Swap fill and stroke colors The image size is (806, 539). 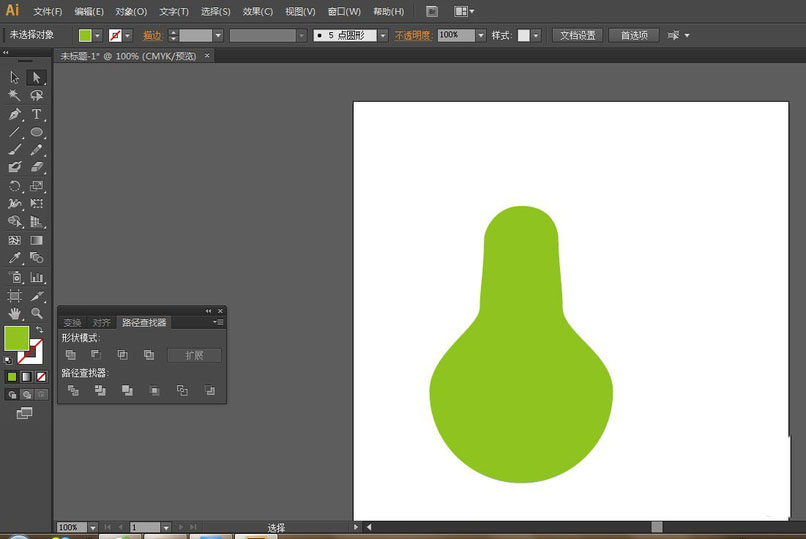(40, 330)
